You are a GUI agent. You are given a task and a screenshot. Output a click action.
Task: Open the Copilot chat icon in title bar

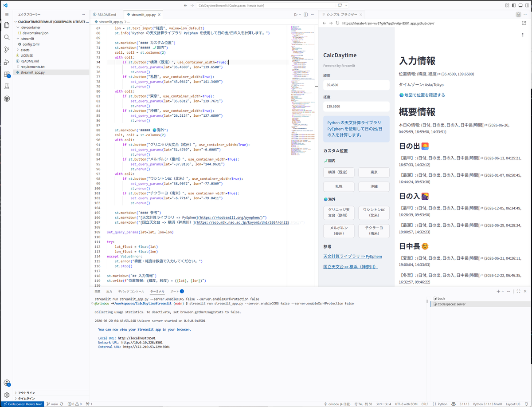(340, 5)
